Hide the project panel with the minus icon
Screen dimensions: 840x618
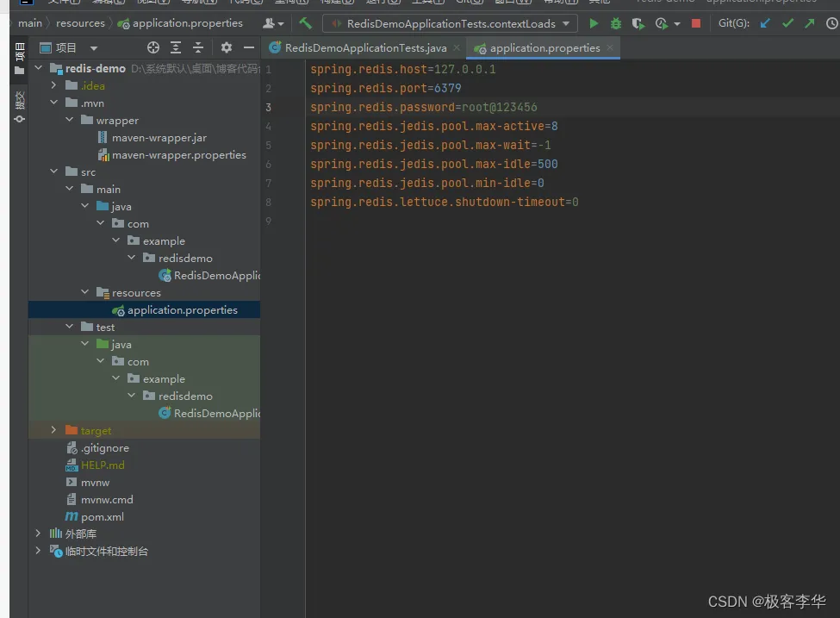coord(249,48)
